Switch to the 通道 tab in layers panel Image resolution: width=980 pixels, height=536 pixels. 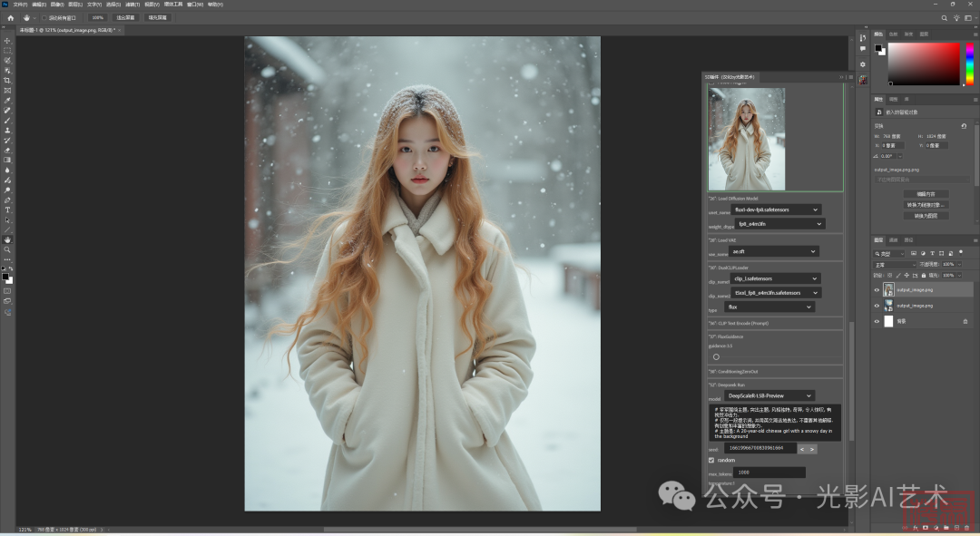[893, 239]
